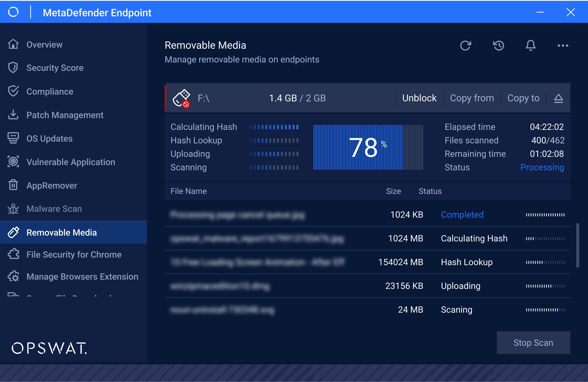Click the elapsed time 04:22:02
588x382 pixels.
point(547,127)
